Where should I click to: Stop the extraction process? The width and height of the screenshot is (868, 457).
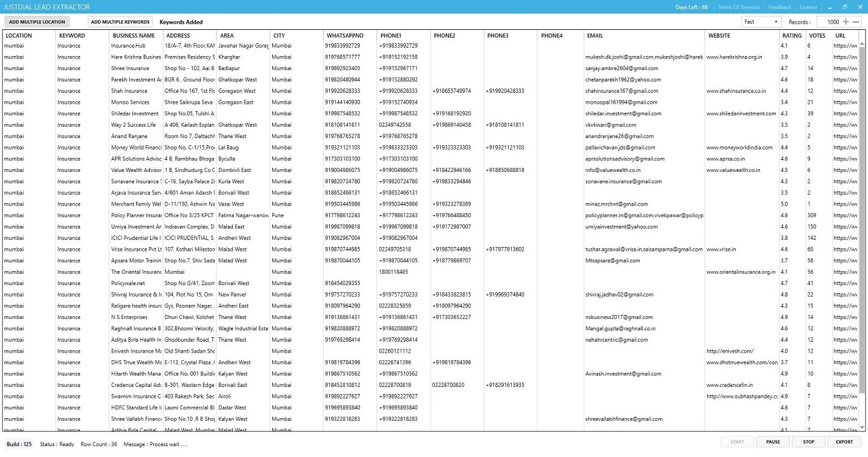808,442
